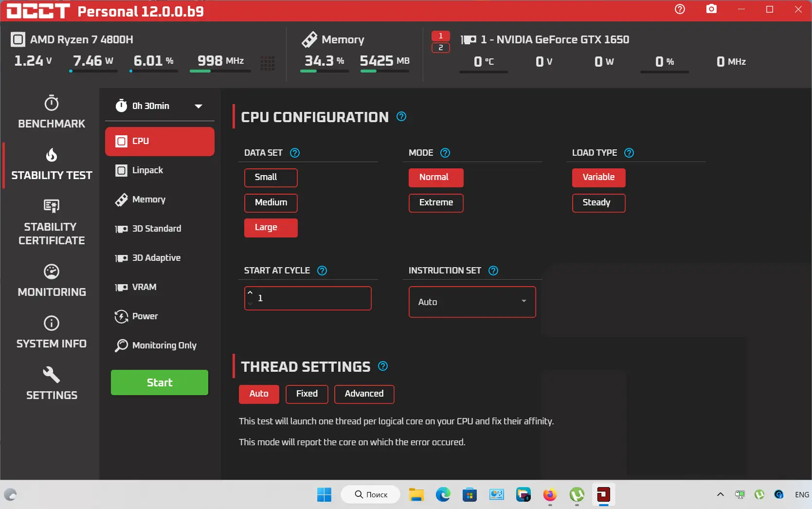Open OCCT Settings wrench
Screen dimensions: 812x509
pyautogui.click(x=52, y=384)
